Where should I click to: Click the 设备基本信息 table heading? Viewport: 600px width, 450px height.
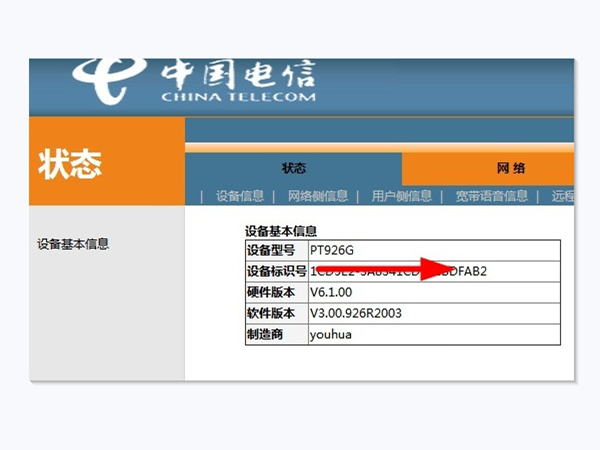point(281,231)
